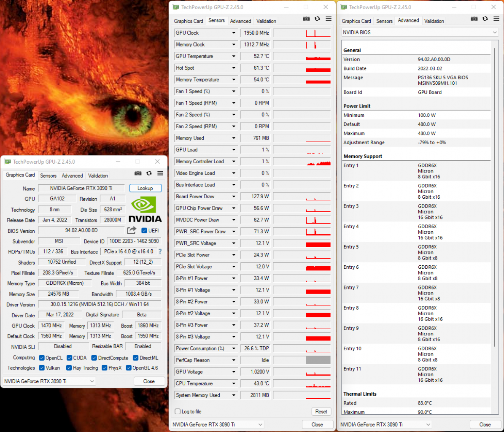The height and width of the screenshot is (432, 504).
Task: Open GPU selector dropdown in Advanced window
Action: 385,424
